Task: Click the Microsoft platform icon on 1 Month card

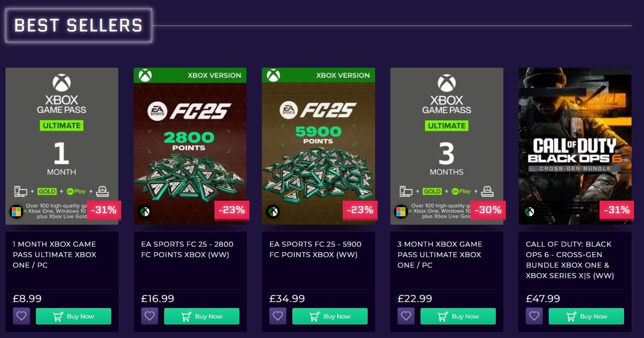Action: coord(16,212)
